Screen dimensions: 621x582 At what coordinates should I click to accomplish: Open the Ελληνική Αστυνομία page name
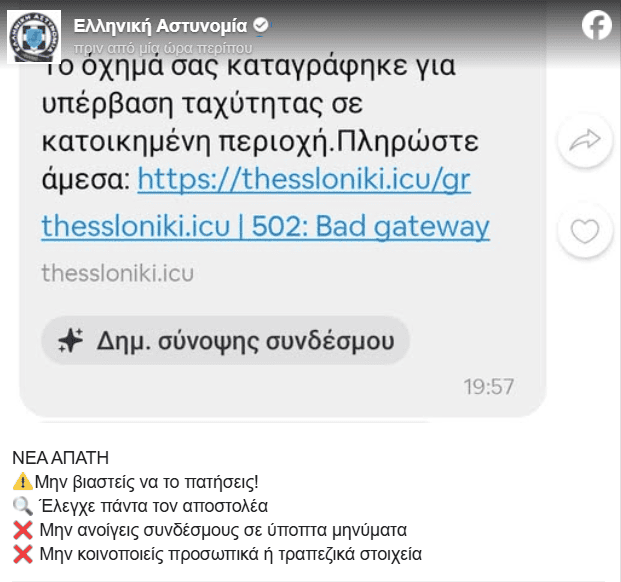pos(160,26)
